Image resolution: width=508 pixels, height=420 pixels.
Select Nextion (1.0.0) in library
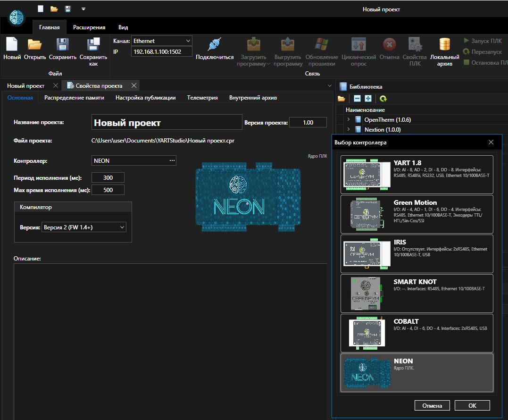click(383, 130)
